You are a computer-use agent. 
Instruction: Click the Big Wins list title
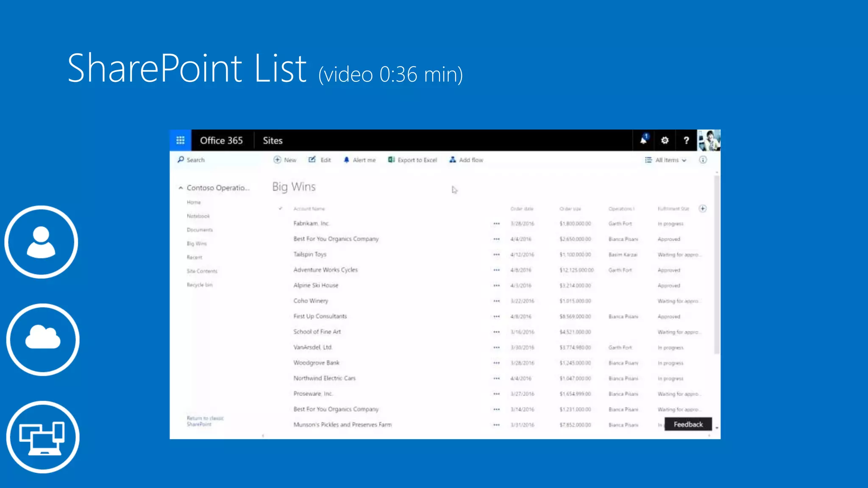(294, 187)
